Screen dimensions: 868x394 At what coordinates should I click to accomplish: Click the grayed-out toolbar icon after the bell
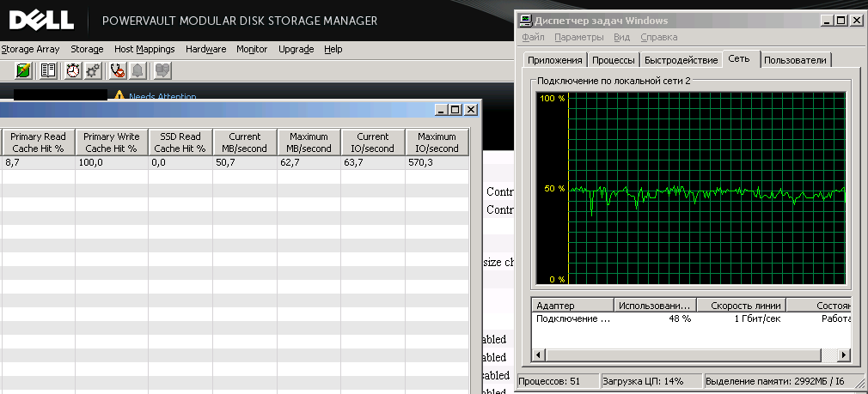coord(162,70)
